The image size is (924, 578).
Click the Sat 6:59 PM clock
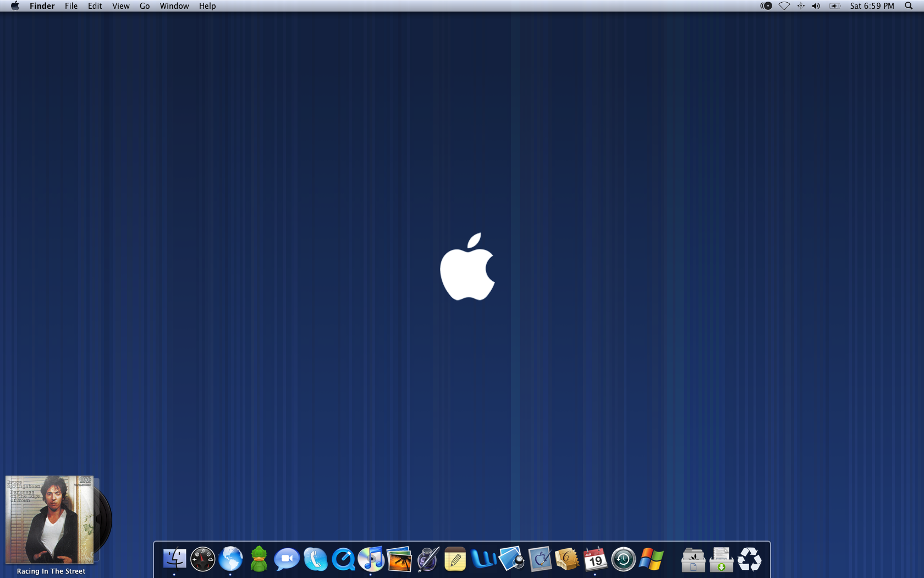tap(872, 6)
